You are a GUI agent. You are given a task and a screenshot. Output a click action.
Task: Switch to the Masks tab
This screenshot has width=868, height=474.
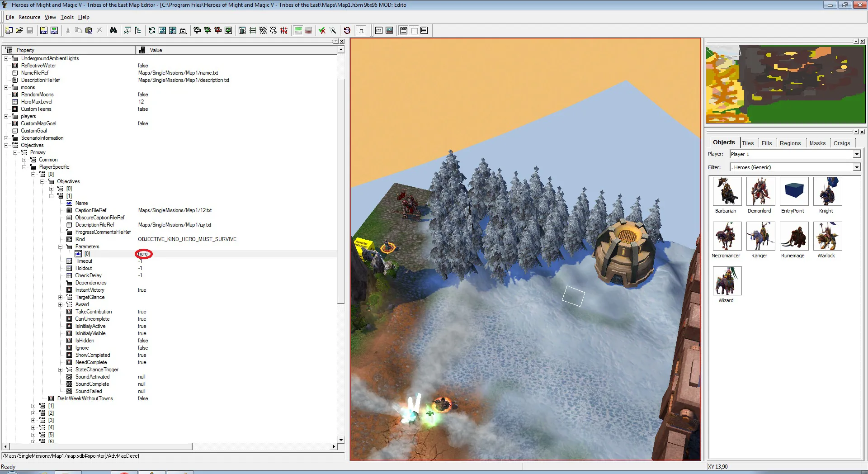click(817, 143)
